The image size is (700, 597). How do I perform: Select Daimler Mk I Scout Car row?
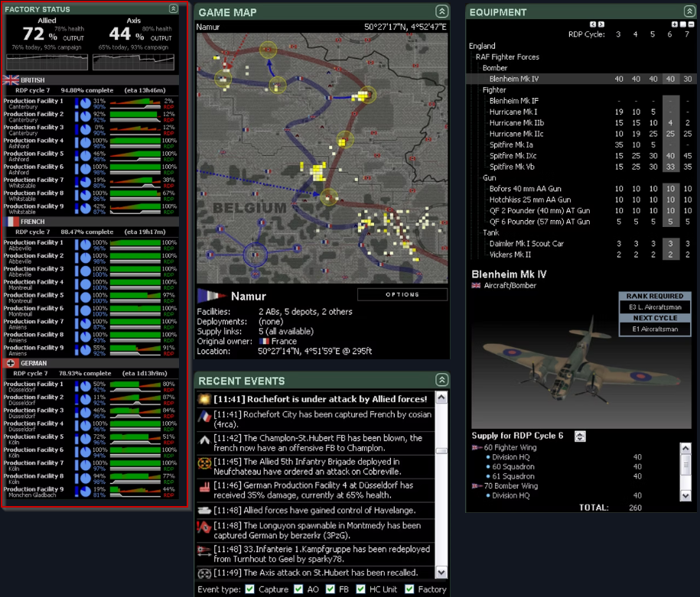coord(581,244)
